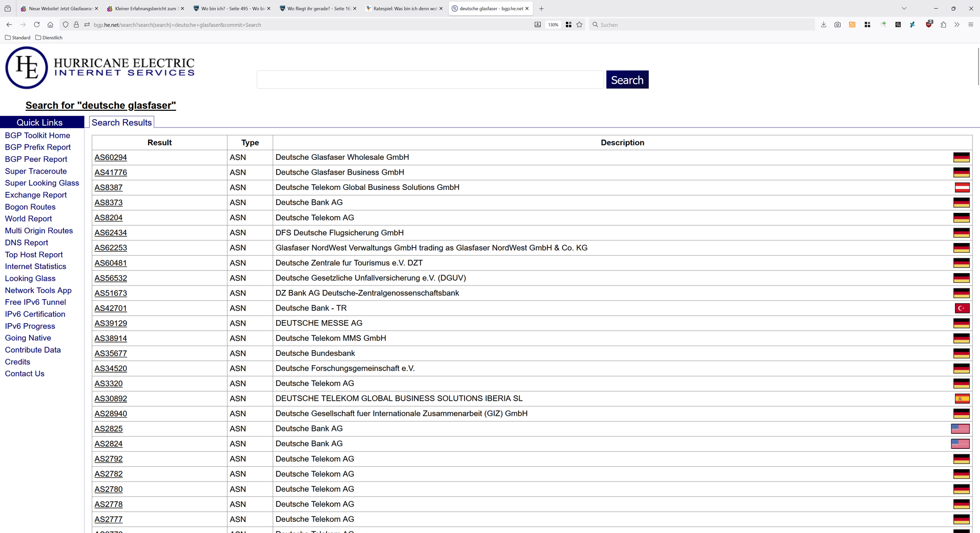Open the DNS Report link
This screenshot has height=533, width=980.
tap(27, 243)
